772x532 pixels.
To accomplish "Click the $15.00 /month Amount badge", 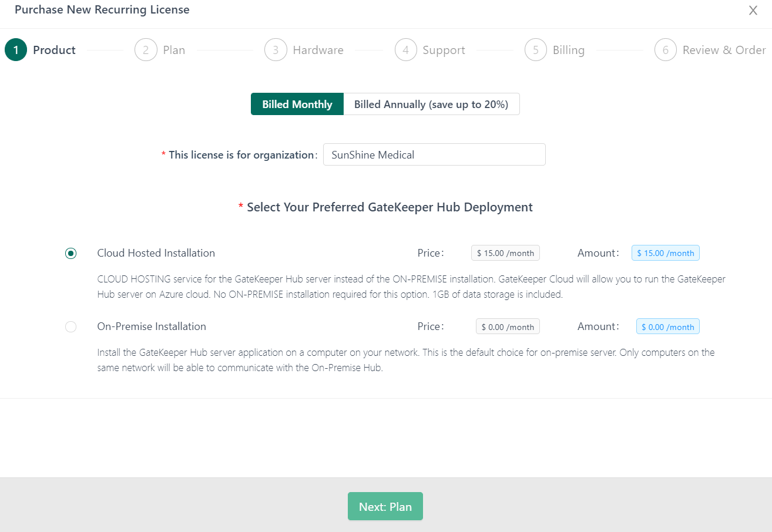I will [x=665, y=253].
